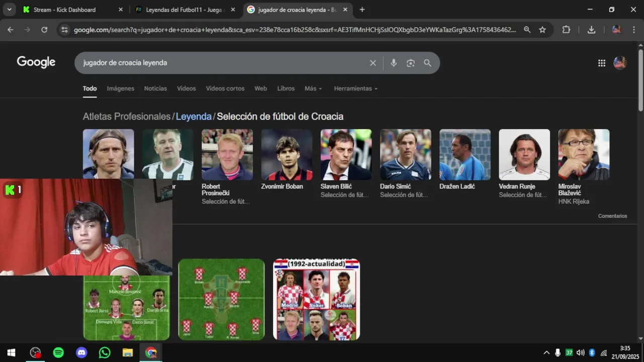The width and height of the screenshot is (644, 362).
Task: Select the Videos cortos search filter
Action: (x=225, y=88)
